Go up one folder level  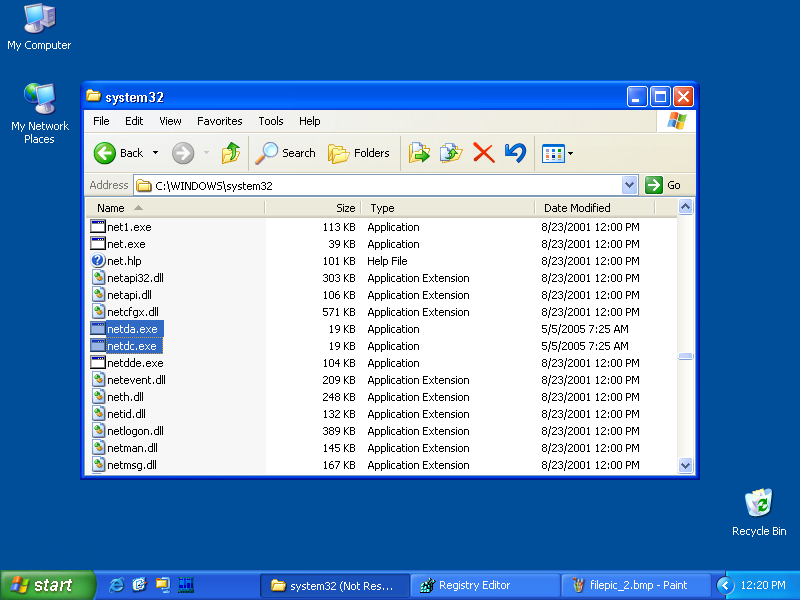pyautogui.click(x=231, y=153)
